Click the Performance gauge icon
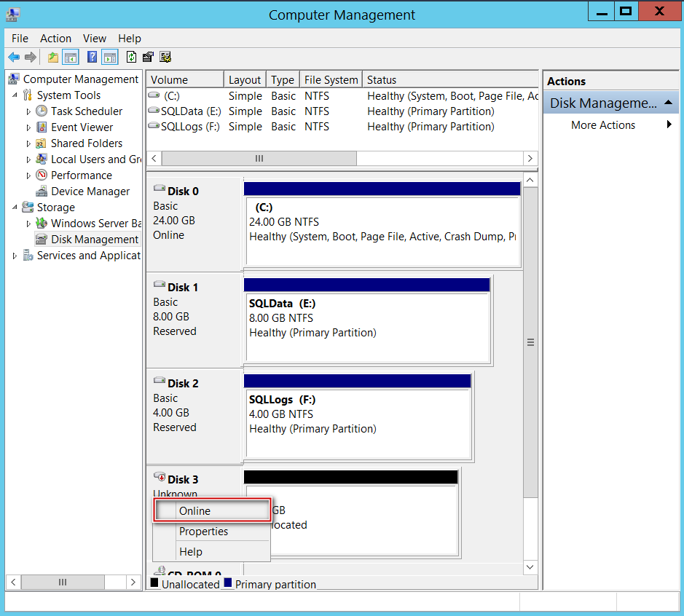 tap(42, 175)
